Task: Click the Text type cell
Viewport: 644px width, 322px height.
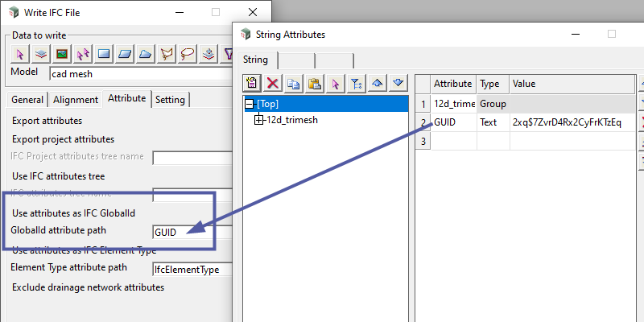Action: (493, 122)
